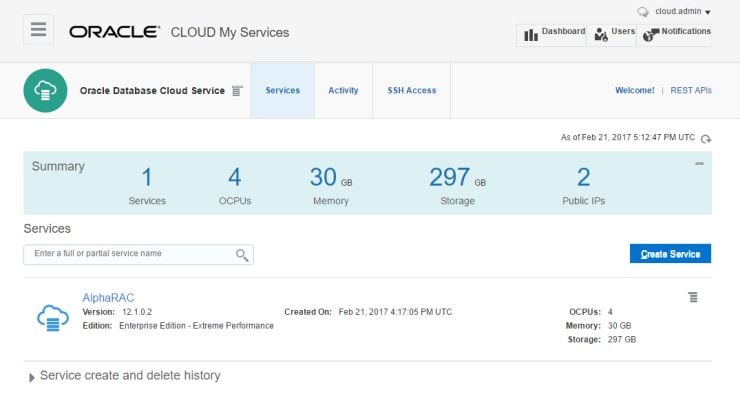The width and height of the screenshot is (740, 414).
Task: Open the REST APIs link
Action: (690, 91)
